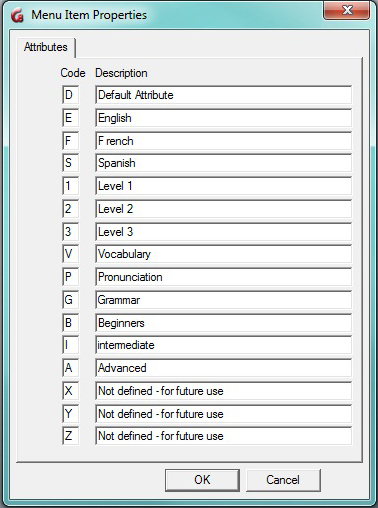Edit the Grammar description field
This screenshot has height=508, width=378.
click(223, 300)
